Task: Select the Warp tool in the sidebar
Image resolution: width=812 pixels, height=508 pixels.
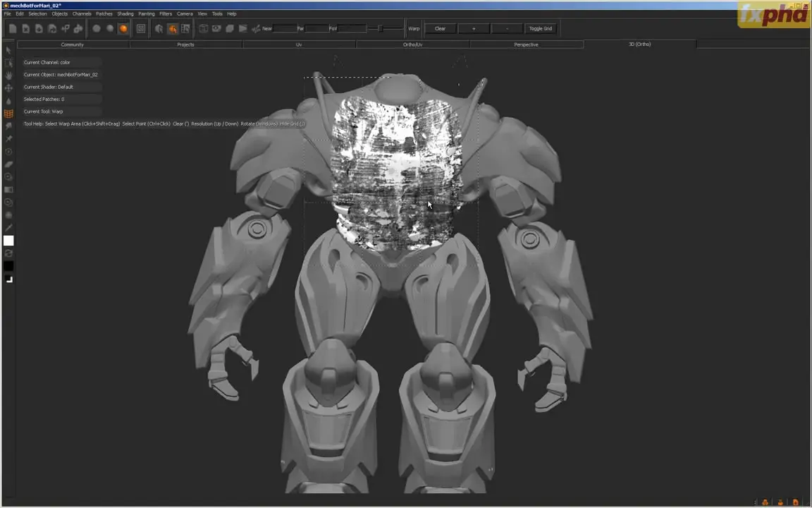Action: coord(8,113)
